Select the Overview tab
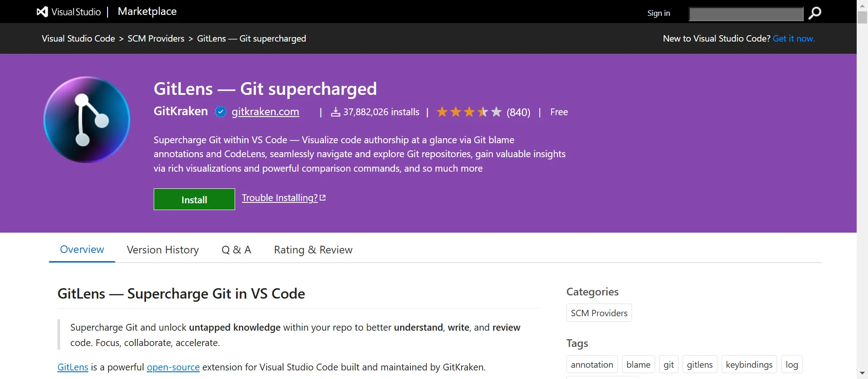 (x=82, y=249)
